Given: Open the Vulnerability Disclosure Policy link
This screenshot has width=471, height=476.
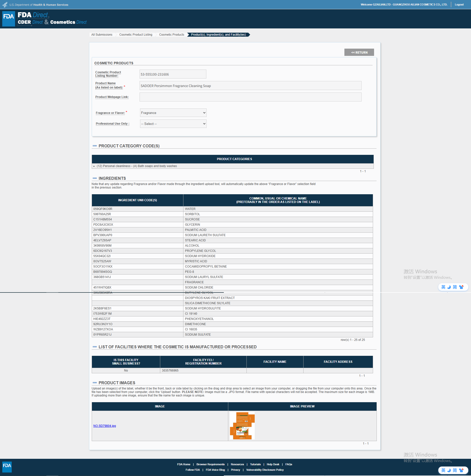Looking at the screenshot, I should coord(265,470).
